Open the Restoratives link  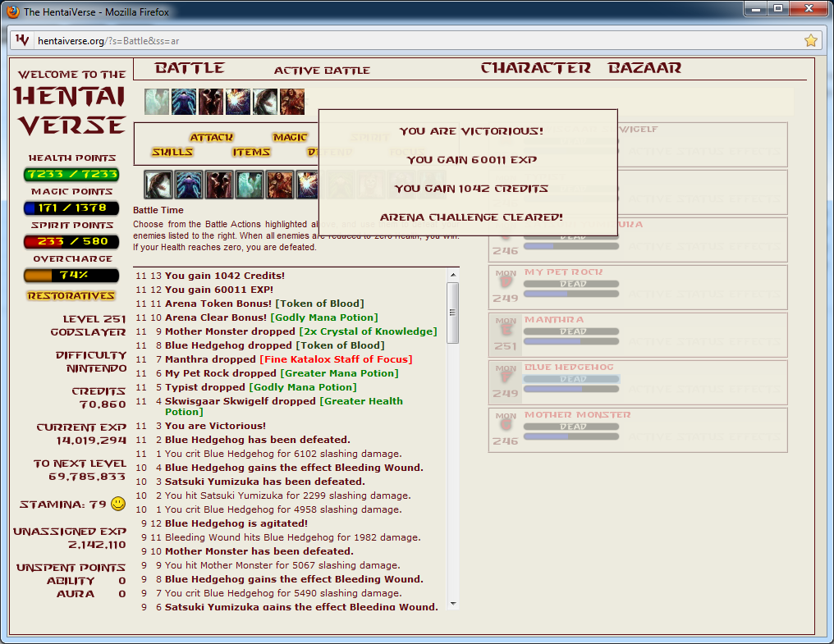(71, 295)
